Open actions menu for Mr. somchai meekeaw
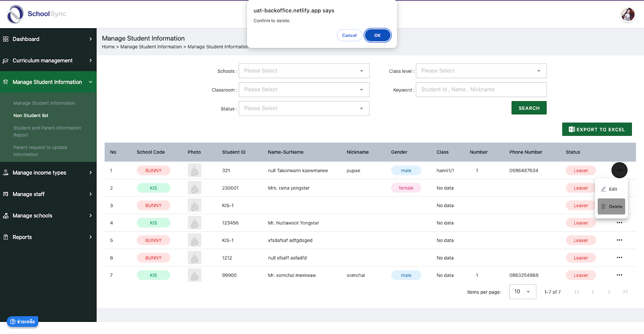644x334 pixels. [x=619, y=275]
